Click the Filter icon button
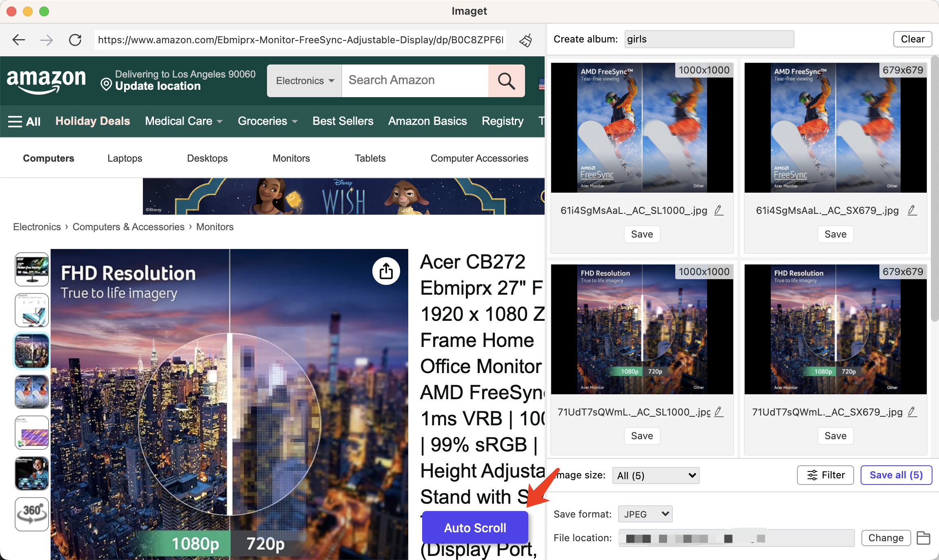Screen dimensions: 939x560 (x=826, y=476)
